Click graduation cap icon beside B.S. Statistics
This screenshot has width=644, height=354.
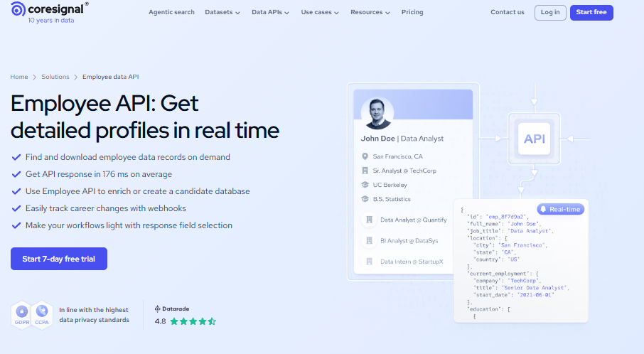pyautogui.click(x=365, y=199)
